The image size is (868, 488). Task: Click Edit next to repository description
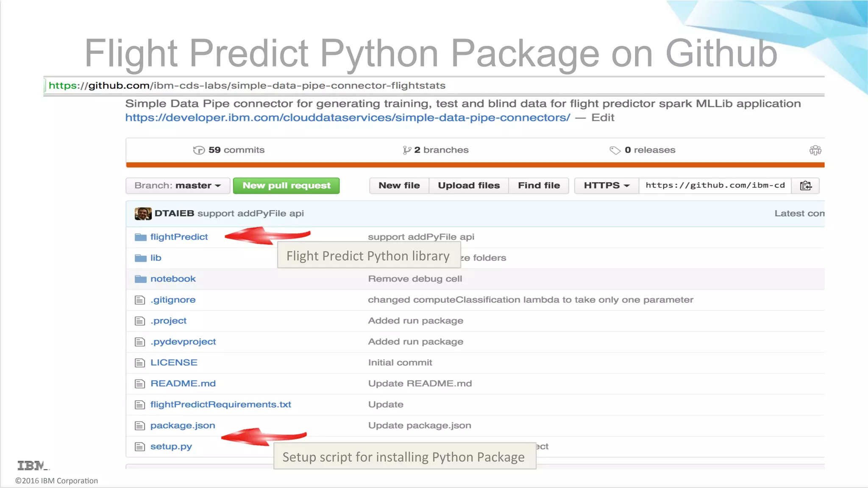pyautogui.click(x=603, y=118)
